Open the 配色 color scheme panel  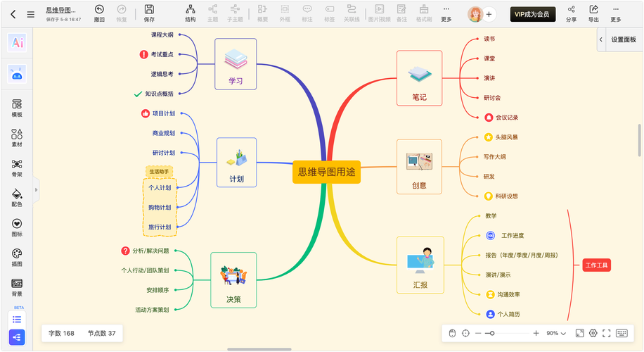click(17, 197)
